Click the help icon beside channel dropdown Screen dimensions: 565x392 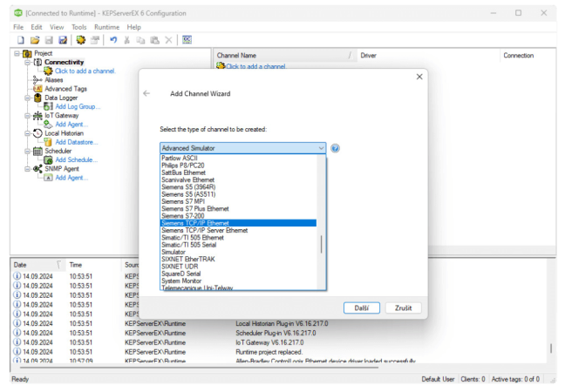335,148
